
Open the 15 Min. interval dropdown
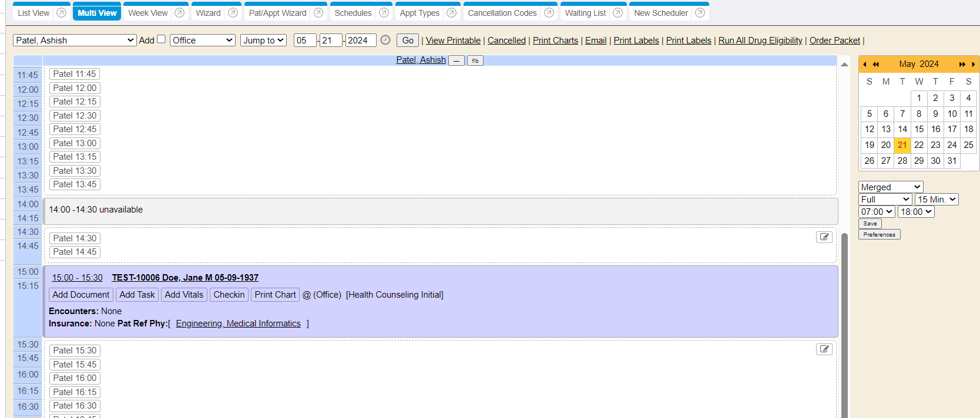(x=937, y=200)
